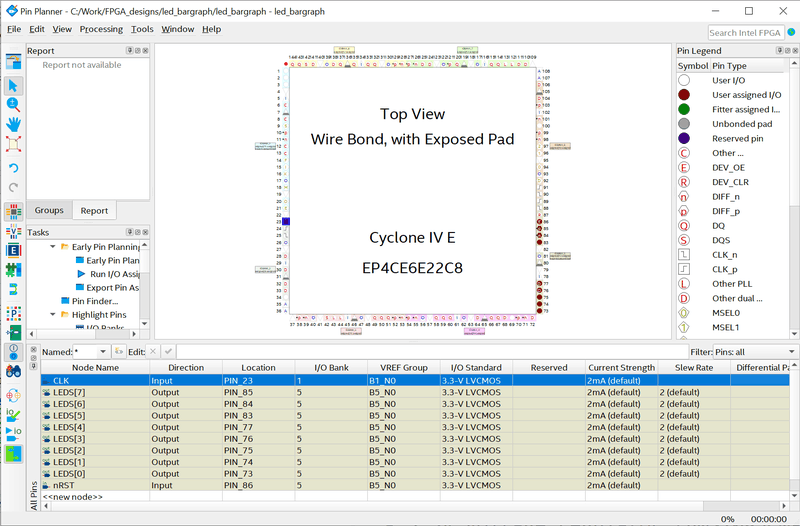The width and height of the screenshot is (800, 526).
Task: Open the Tools menu
Action: [x=142, y=29]
